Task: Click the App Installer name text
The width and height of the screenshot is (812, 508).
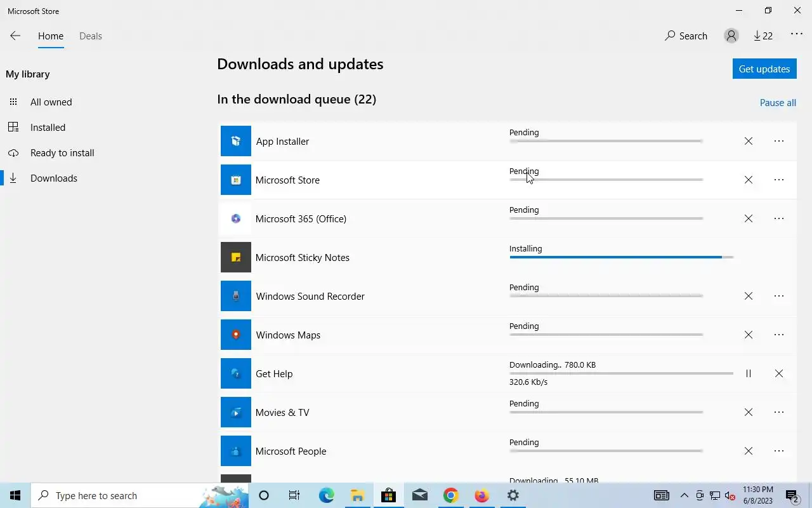Action: (x=282, y=142)
